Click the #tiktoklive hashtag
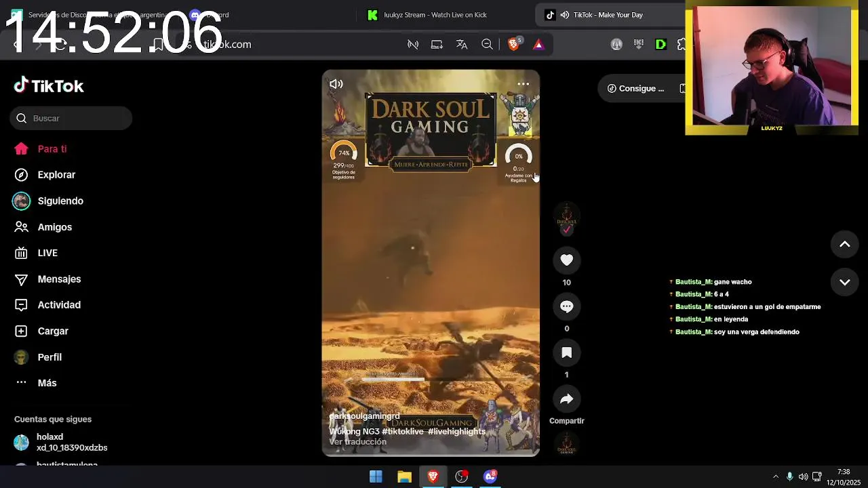Image resolution: width=868 pixels, height=488 pixels. click(x=403, y=431)
